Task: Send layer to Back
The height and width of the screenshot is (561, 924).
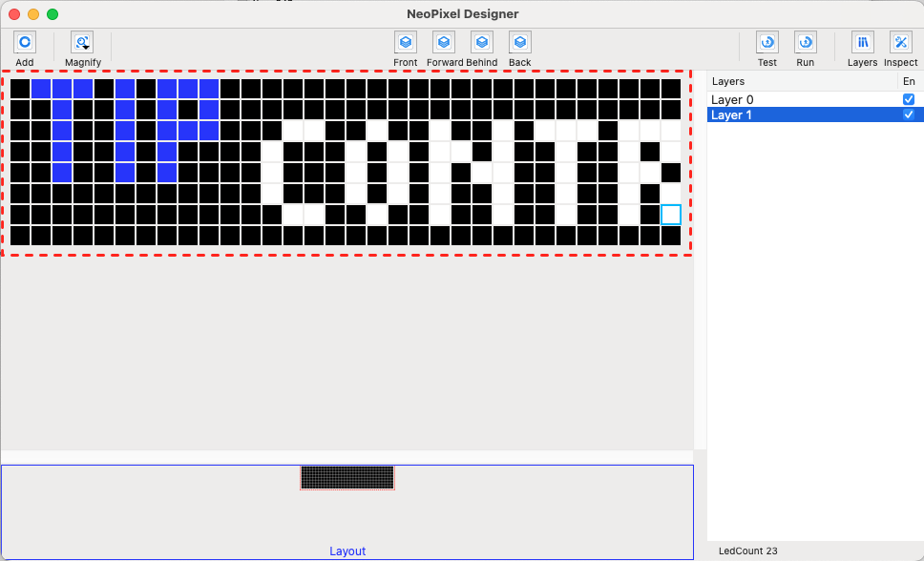Action: [x=519, y=42]
